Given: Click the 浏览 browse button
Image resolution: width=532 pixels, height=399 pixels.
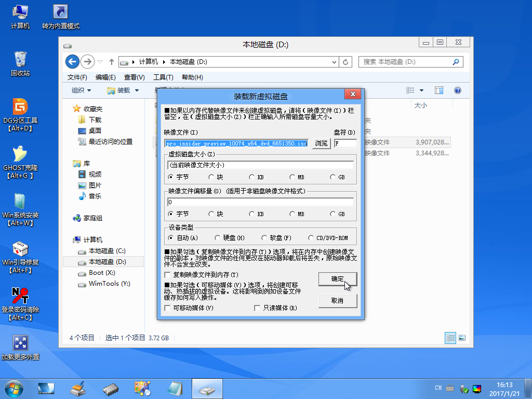Looking at the screenshot, I should click(x=321, y=143).
